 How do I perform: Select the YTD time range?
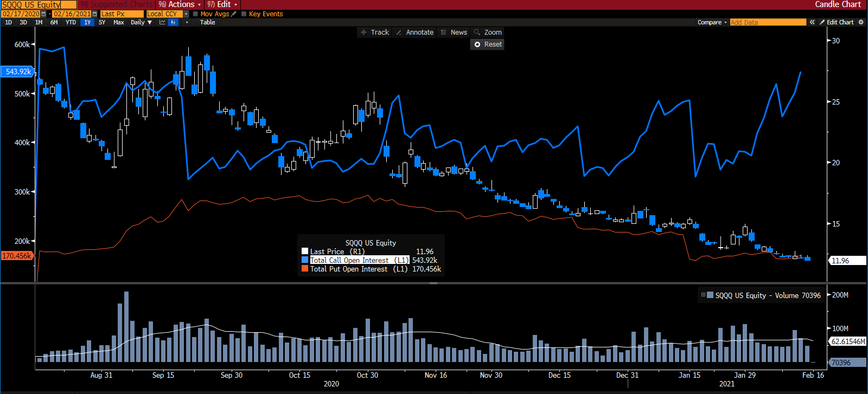71,22
